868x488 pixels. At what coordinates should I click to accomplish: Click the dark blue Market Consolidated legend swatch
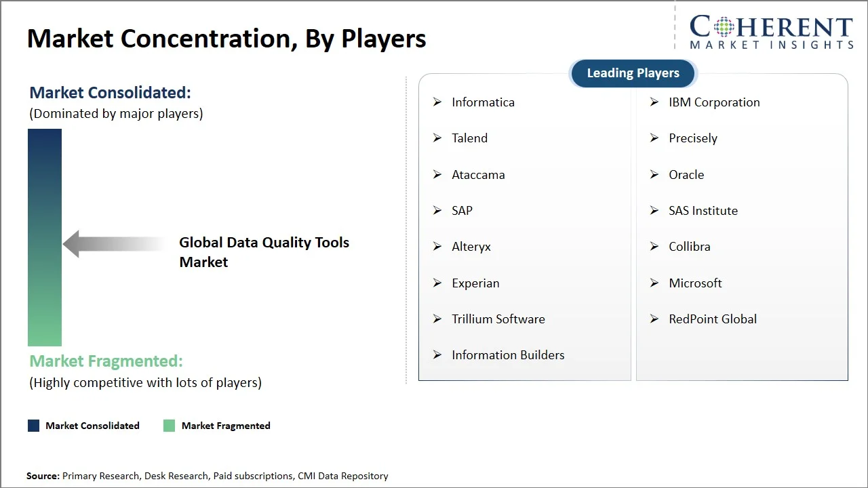33,426
